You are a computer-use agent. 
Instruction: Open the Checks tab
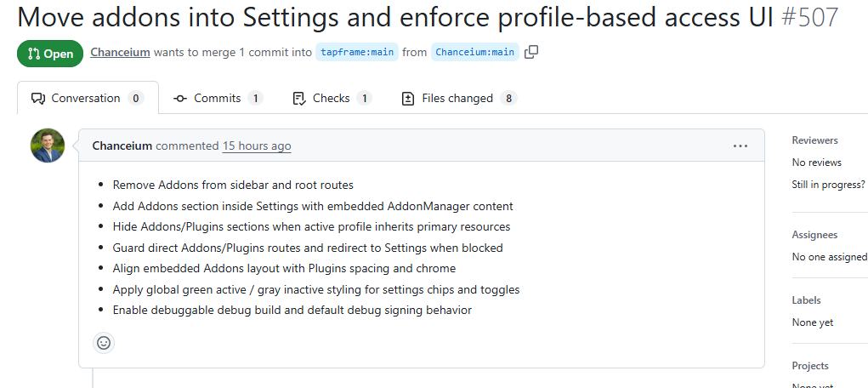(x=332, y=98)
